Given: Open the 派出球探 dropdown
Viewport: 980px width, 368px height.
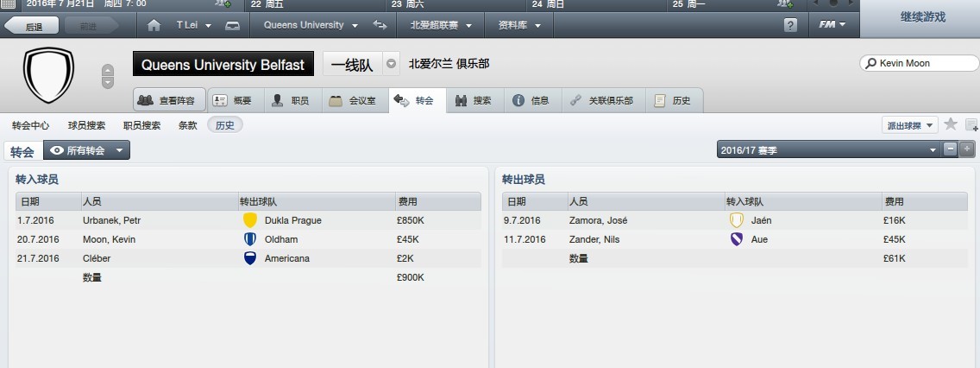Looking at the screenshot, I should tap(910, 125).
